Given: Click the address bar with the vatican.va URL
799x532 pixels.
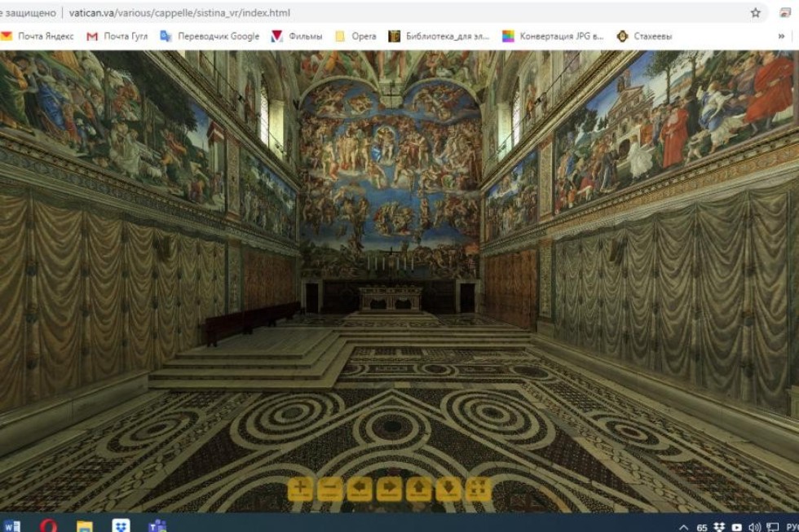Looking at the screenshot, I should pos(179,13).
